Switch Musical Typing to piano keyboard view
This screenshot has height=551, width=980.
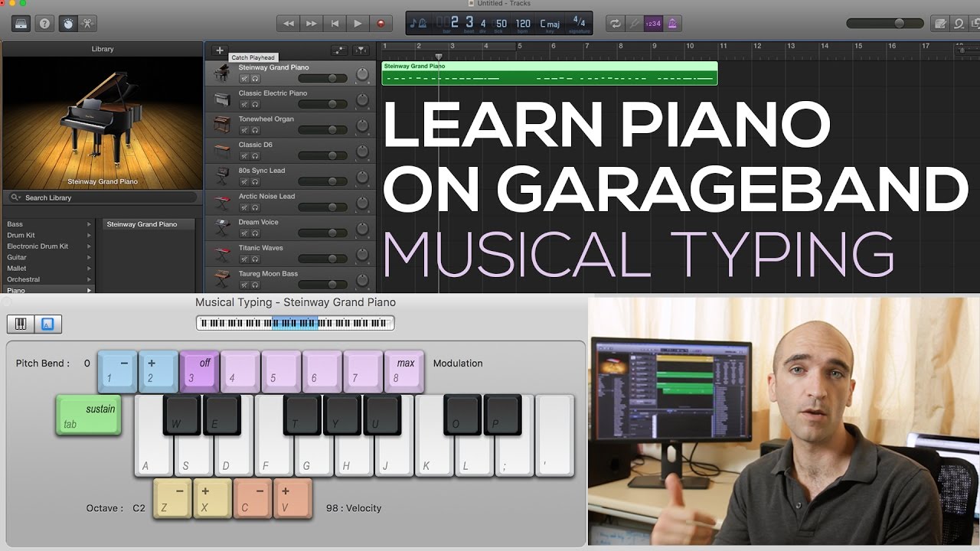pos(21,324)
